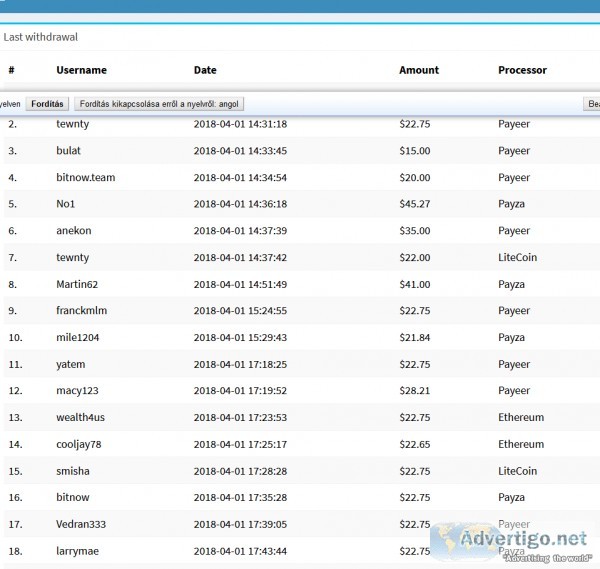Image resolution: width=600 pixels, height=569 pixels.
Task: Click amount $20.00
Action: pos(415,177)
